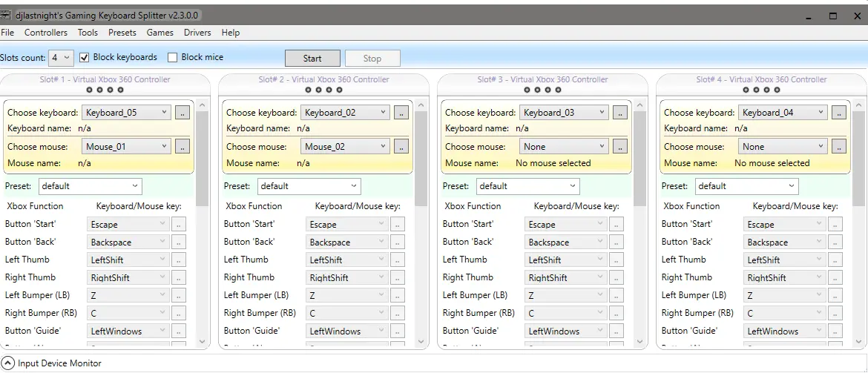The image size is (868, 373).
Task: Click '..' button beside Escape in Slot 1
Action: (x=179, y=224)
